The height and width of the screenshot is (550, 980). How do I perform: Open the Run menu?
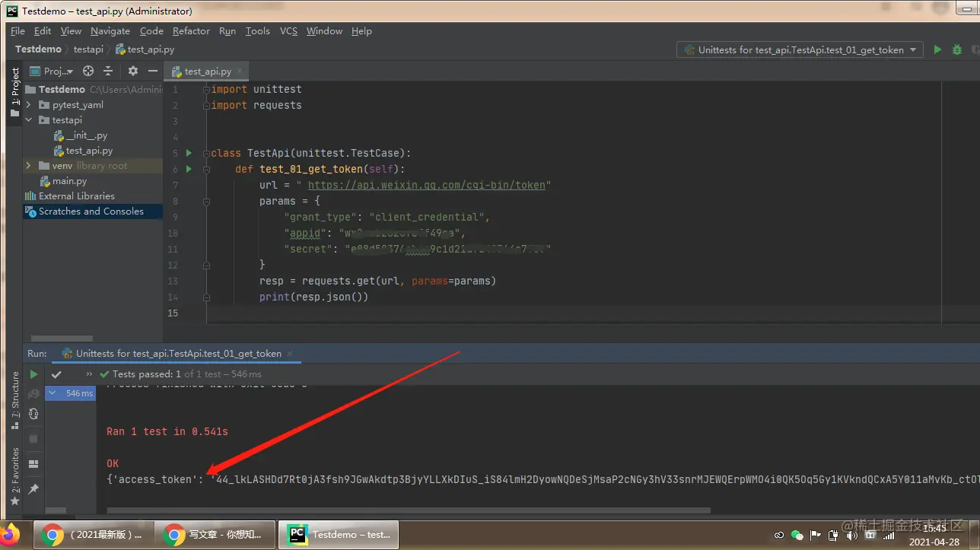click(x=228, y=31)
